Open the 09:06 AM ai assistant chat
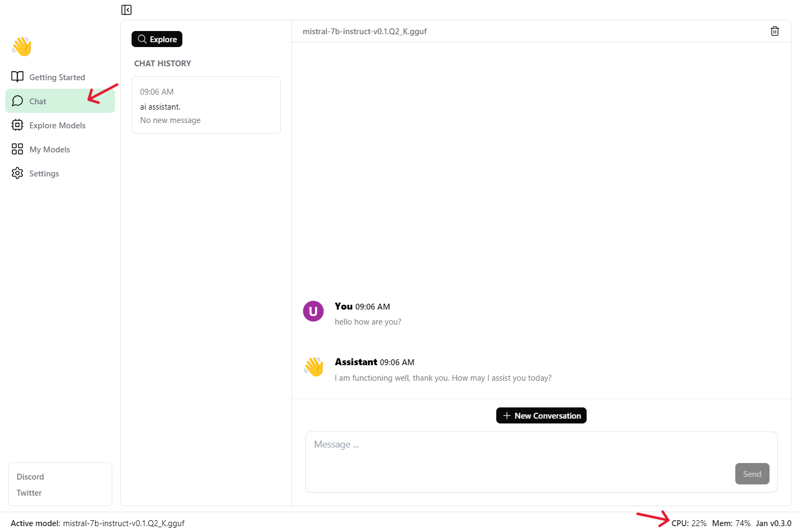The height and width of the screenshot is (532, 800). [x=206, y=105]
